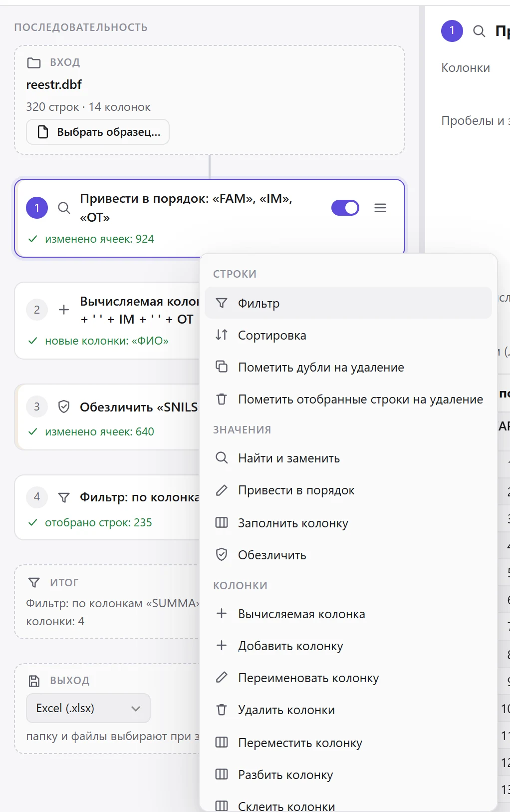Click the step 1 number badge in right panel
Image resolution: width=510 pixels, height=812 pixels.
click(452, 31)
